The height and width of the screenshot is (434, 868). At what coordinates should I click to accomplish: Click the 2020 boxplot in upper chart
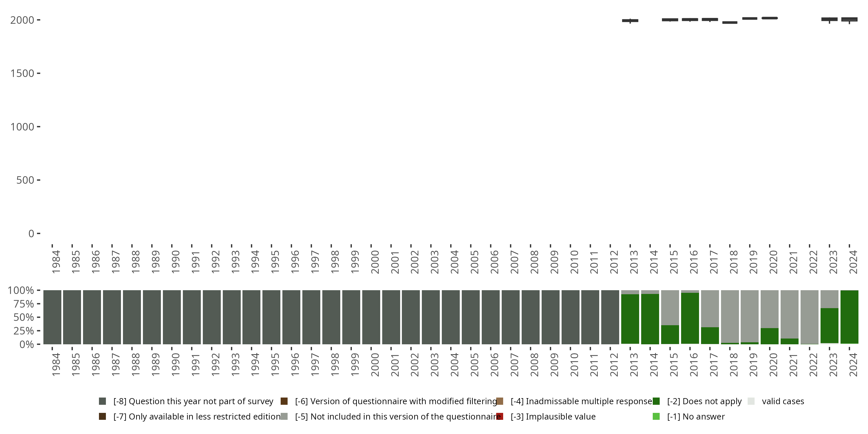tap(770, 18)
